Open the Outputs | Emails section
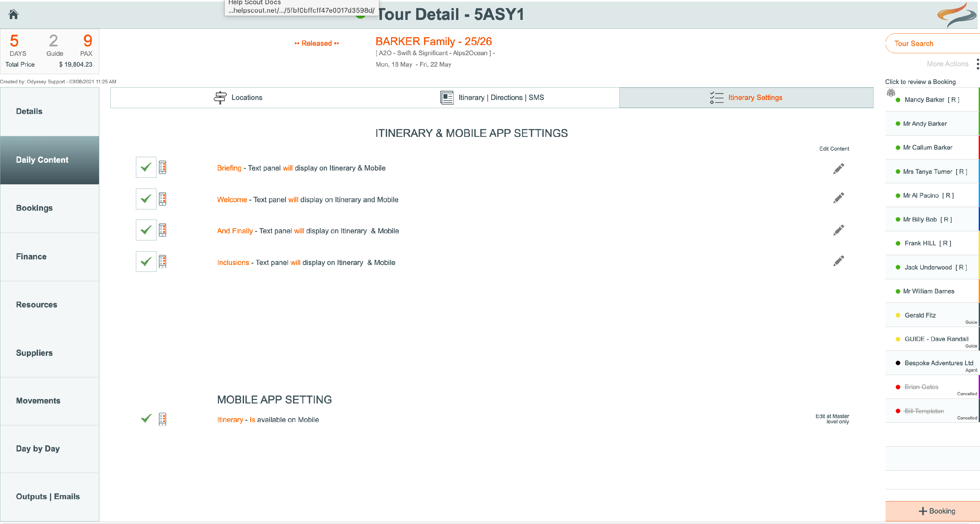The image size is (980, 524). coord(49,497)
